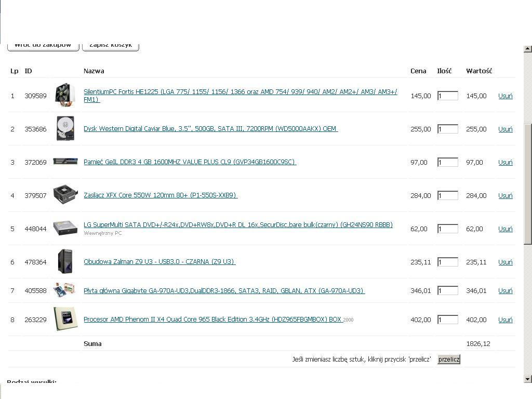Viewport: 532px width, 399px height.
Task: Remove SilentiumPC cooler with Usuń
Action: [x=505, y=96]
